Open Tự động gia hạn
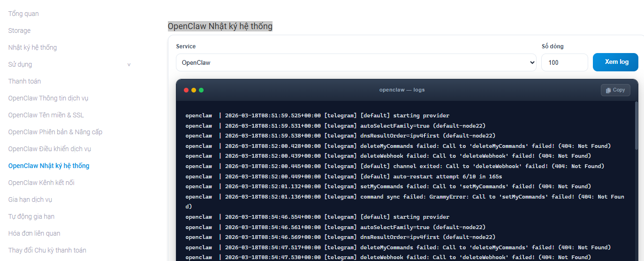Screen dimensions: 644x261 [x=31, y=216]
